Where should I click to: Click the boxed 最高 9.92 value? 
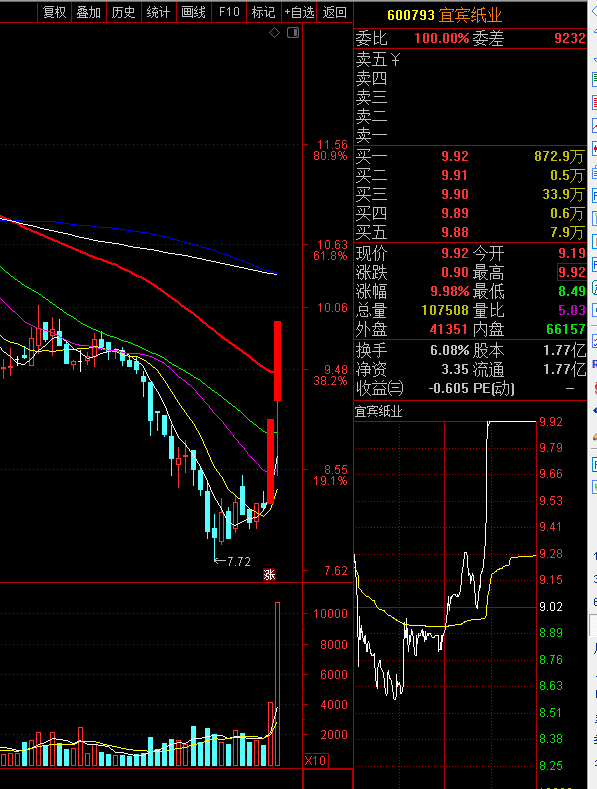[572, 272]
